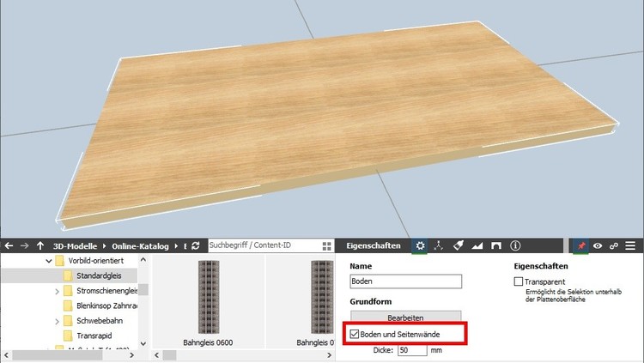Click the Bearbeiten button
The image size is (644, 363).
click(x=405, y=317)
